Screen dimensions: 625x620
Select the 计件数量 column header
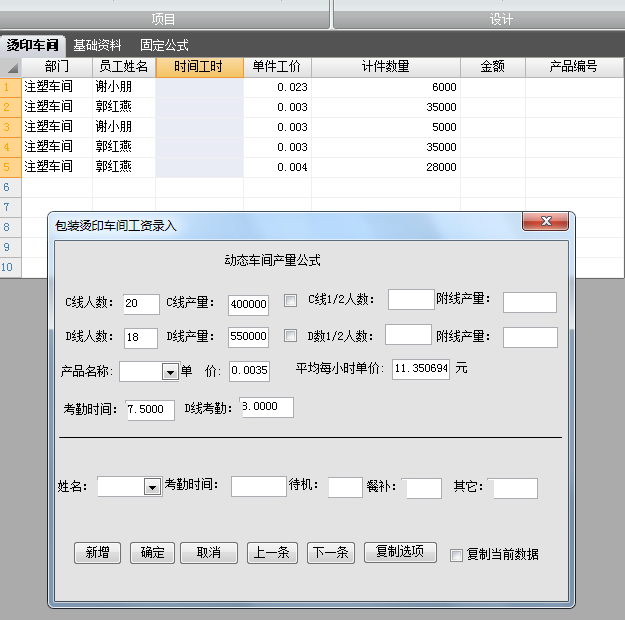(x=386, y=67)
